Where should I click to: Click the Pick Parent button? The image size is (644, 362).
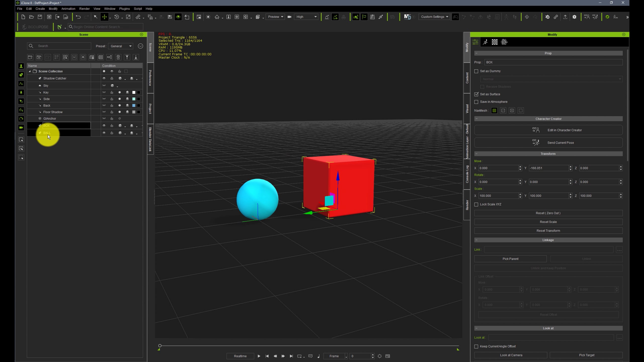510,259
